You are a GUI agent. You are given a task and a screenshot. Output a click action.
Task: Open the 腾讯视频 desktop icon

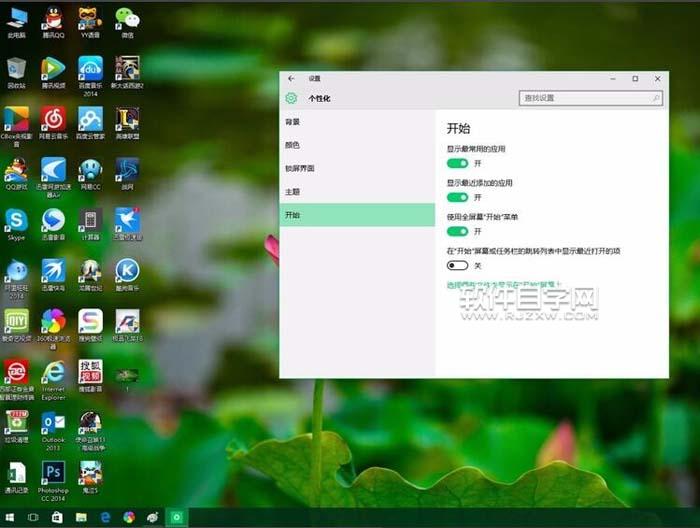tap(54, 73)
